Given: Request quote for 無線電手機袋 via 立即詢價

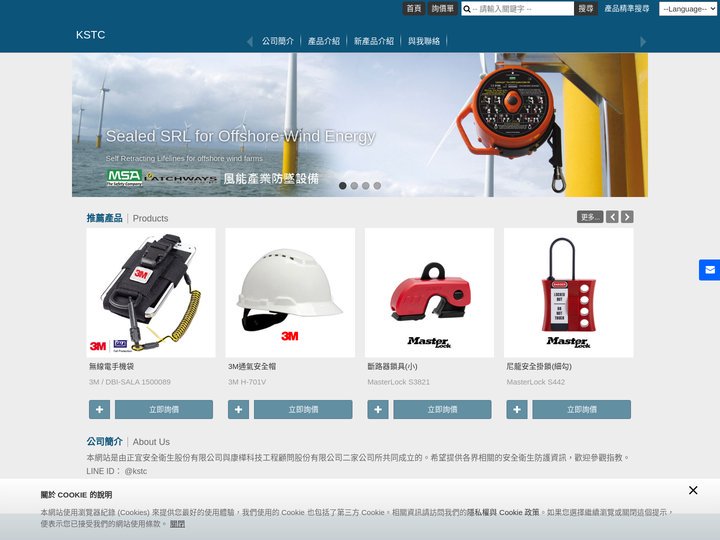Looking at the screenshot, I should point(164,409).
